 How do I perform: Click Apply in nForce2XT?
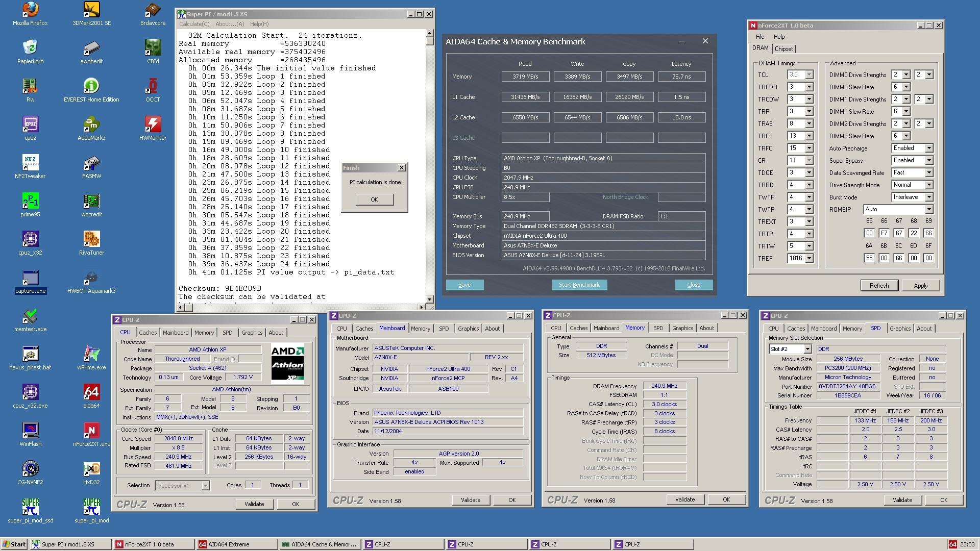pos(920,286)
